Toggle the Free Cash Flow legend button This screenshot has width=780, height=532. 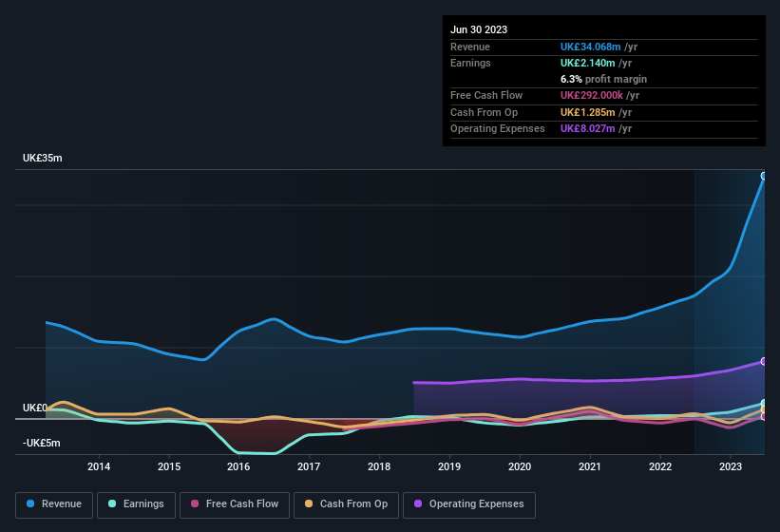(235, 504)
